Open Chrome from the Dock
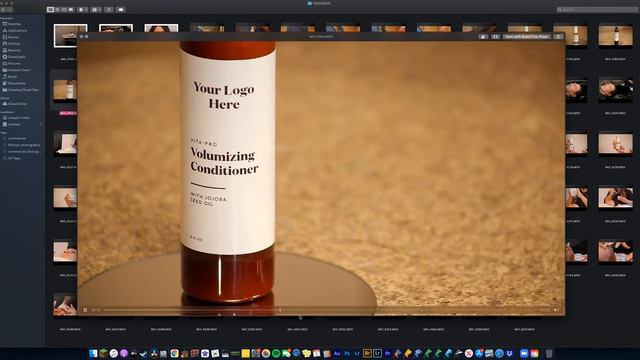Screen dimensions: 640x360 coord(174,353)
